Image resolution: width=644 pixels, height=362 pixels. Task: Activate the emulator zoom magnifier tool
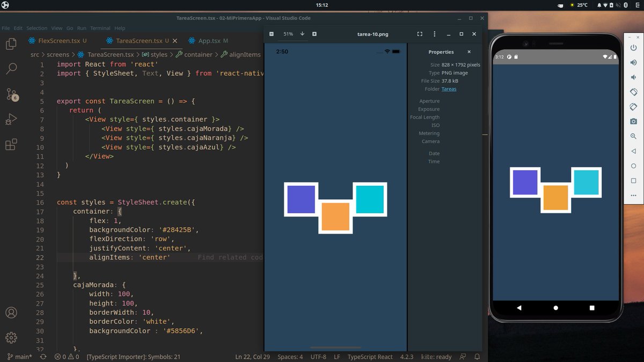tap(634, 136)
